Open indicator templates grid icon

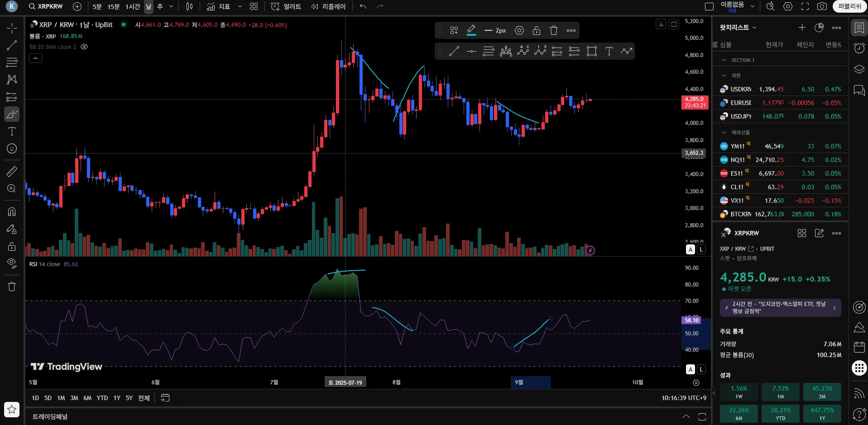pos(254,6)
